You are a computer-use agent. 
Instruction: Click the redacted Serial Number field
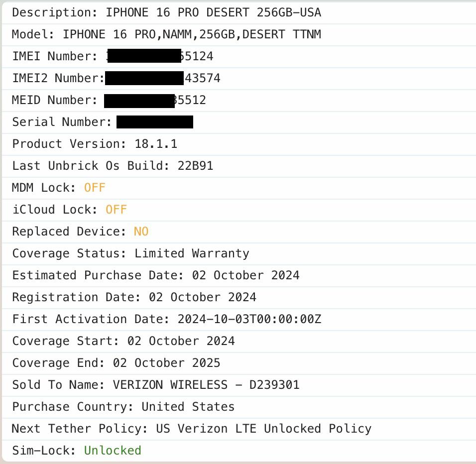point(154,122)
